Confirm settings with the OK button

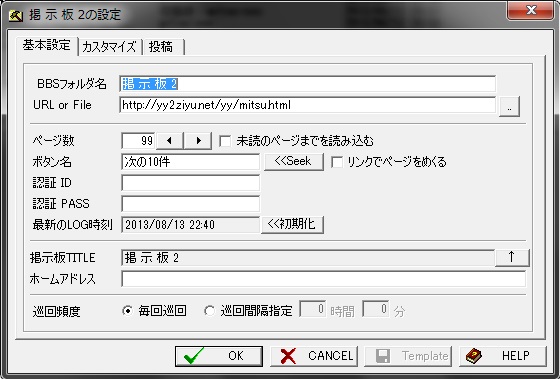219,356
